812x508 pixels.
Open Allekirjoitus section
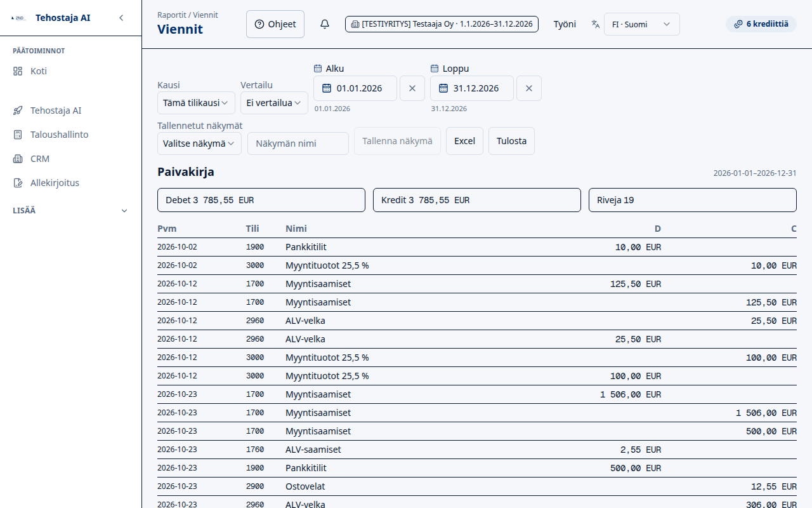tap(71, 183)
